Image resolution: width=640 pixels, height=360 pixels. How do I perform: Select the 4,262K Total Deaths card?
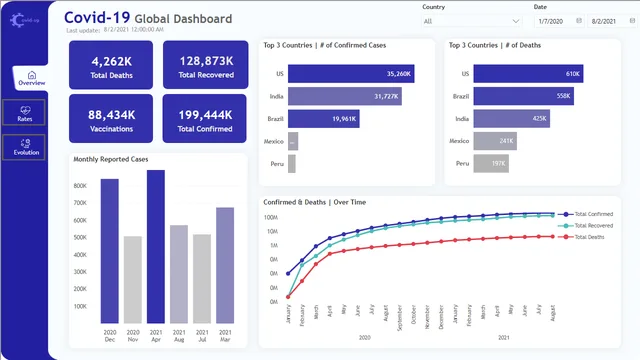(x=111, y=65)
